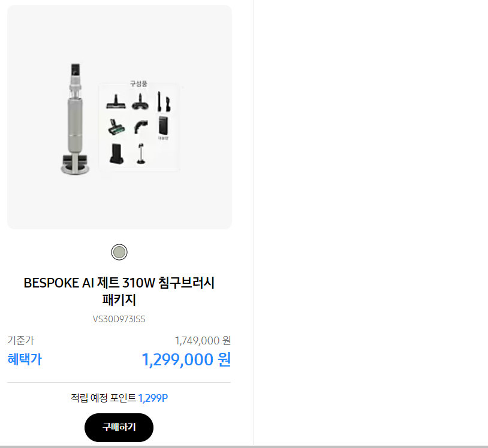Click the 대용량 dust bin icon
Image resolution: width=488 pixels, height=448 pixels.
click(x=163, y=125)
